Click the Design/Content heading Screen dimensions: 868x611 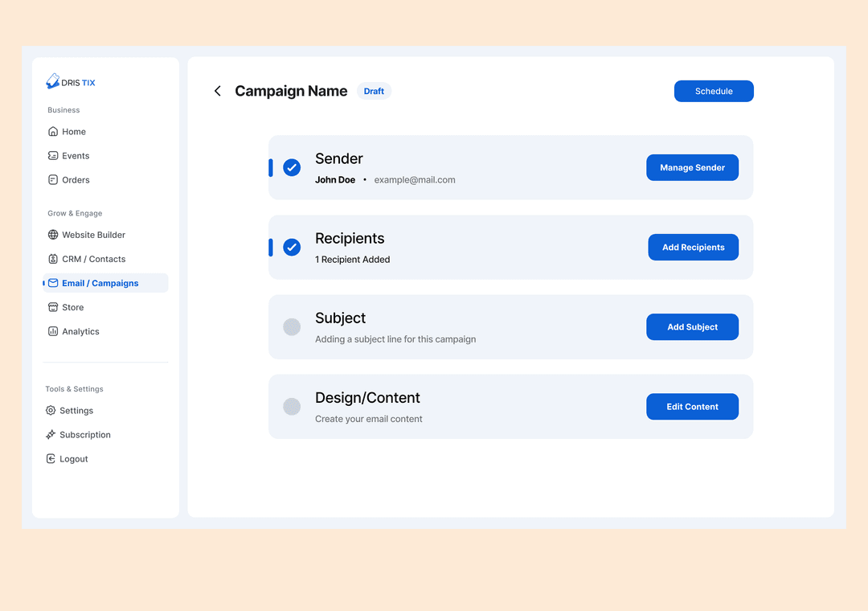click(367, 398)
